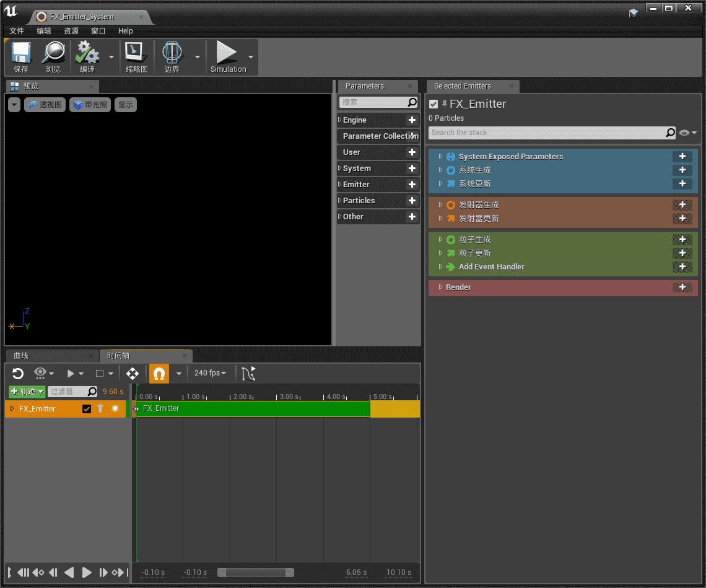Click the Search the stack field

tap(546, 133)
